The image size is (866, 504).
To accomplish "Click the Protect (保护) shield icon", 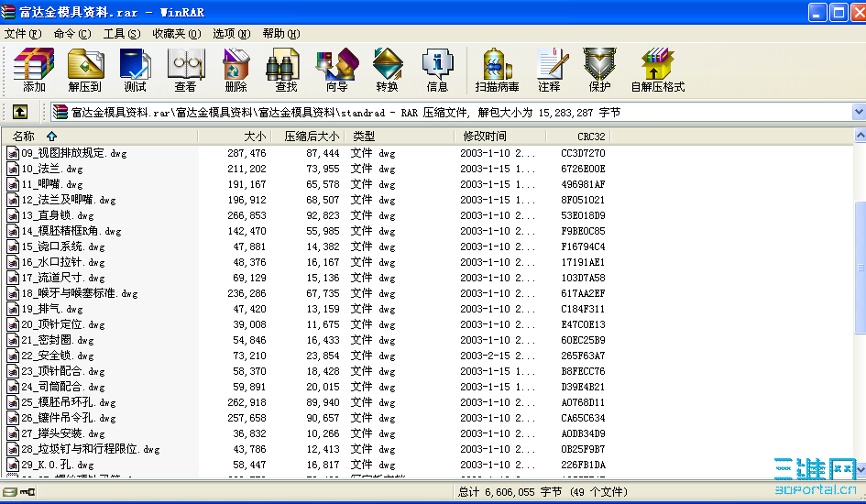I will 600,70.
